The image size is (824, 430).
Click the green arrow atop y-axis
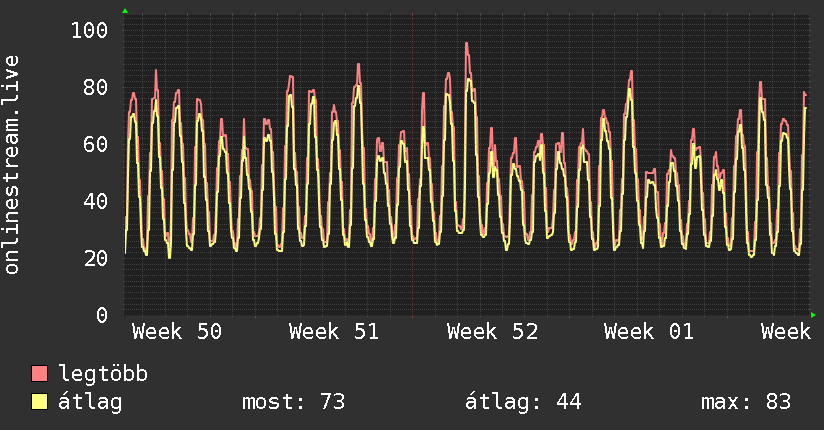[125, 11]
